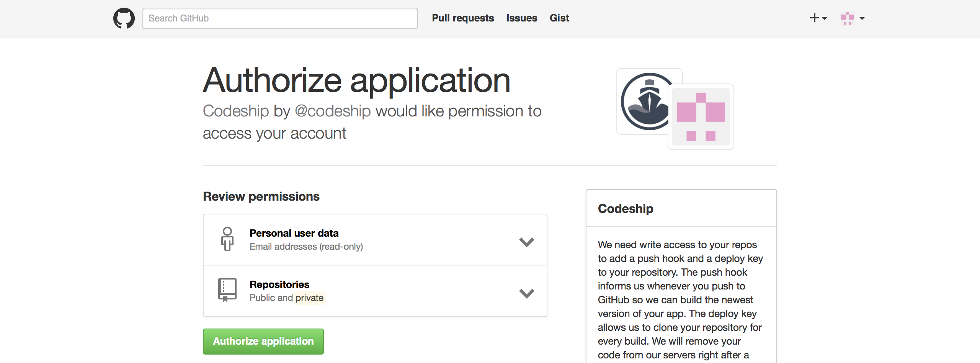Viewport: 980px width, 363px height.
Task: Click the repository book icon beside Repositories
Action: (x=227, y=290)
